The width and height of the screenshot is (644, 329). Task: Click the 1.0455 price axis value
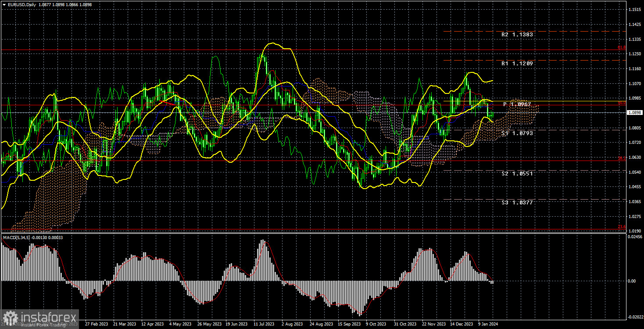point(635,186)
